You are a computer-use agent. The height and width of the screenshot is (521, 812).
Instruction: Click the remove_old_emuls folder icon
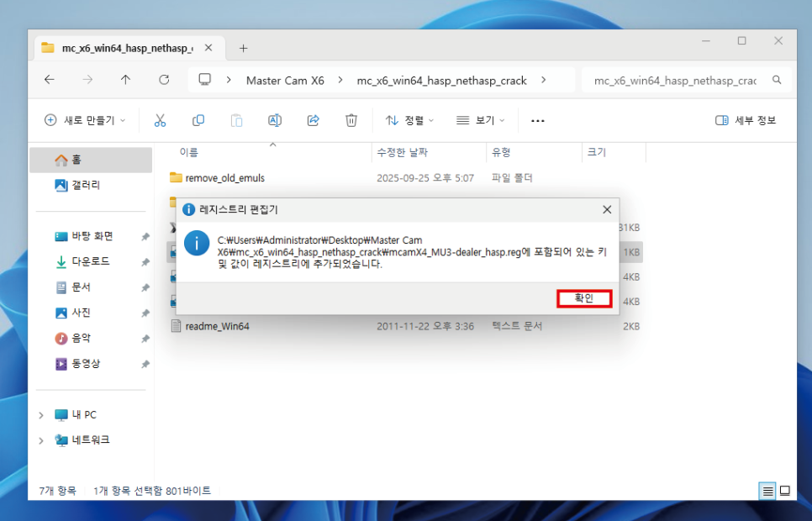[176, 177]
